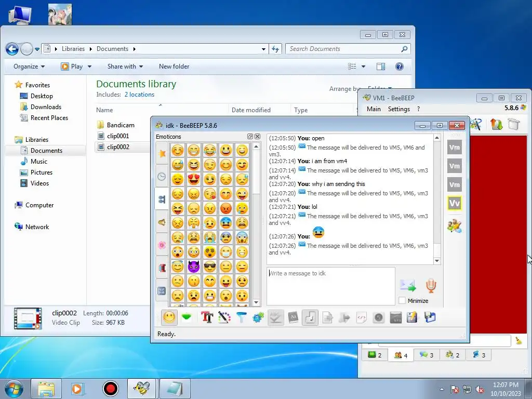The width and height of the screenshot is (532, 399).
Task: Open the flower nature emoticon tab
Action: tap(162, 245)
